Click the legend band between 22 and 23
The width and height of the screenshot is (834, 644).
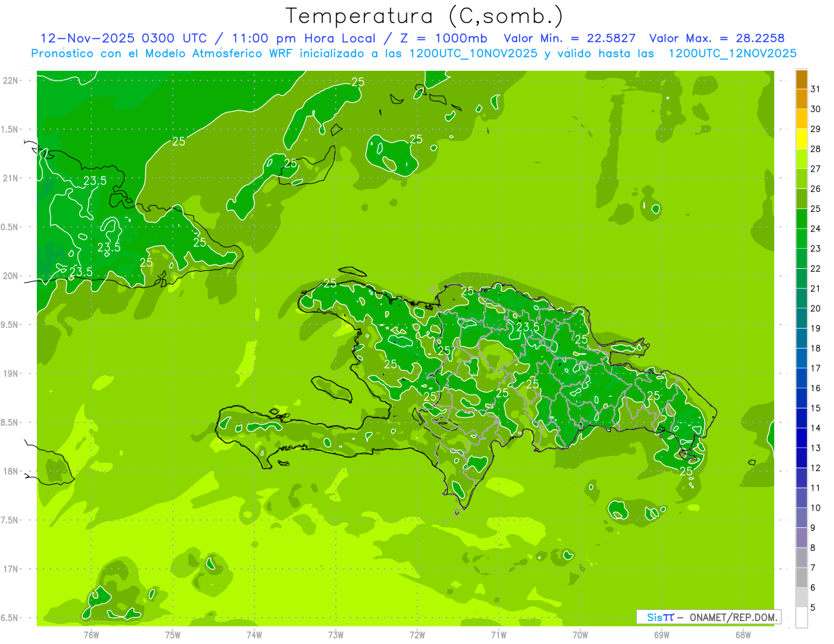(x=801, y=258)
